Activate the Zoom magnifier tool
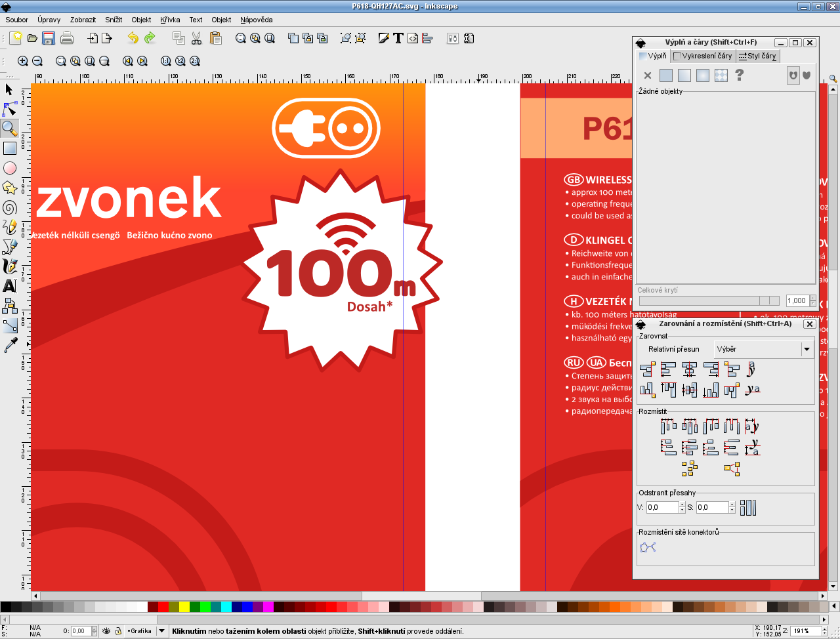This screenshot has width=840, height=639. pyautogui.click(x=9, y=128)
